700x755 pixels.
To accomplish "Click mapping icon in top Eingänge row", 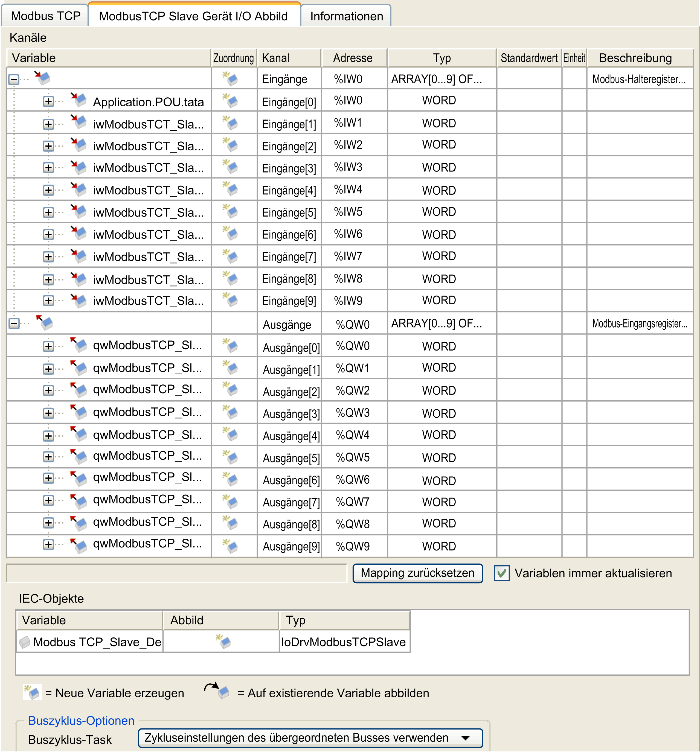I will (230, 79).
